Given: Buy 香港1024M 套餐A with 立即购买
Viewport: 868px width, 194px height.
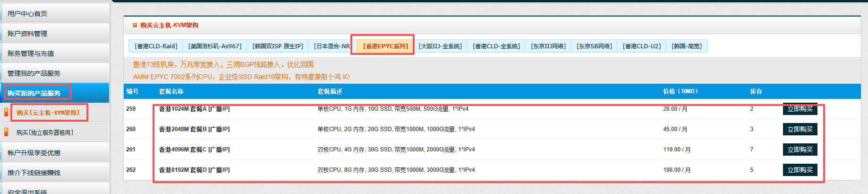Looking at the screenshot, I should tap(800, 109).
